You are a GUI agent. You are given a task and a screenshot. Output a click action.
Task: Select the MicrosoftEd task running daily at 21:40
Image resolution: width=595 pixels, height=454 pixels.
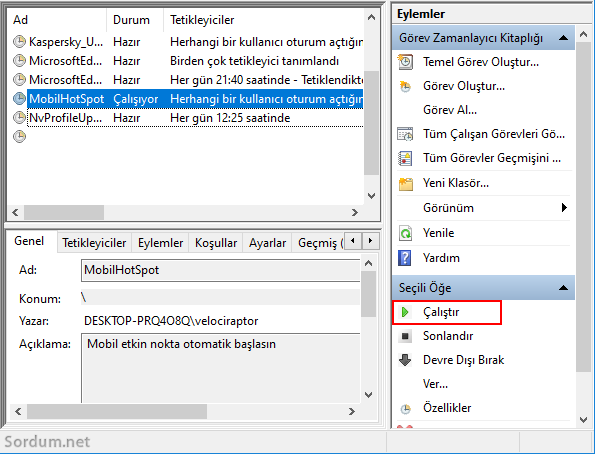point(188,80)
